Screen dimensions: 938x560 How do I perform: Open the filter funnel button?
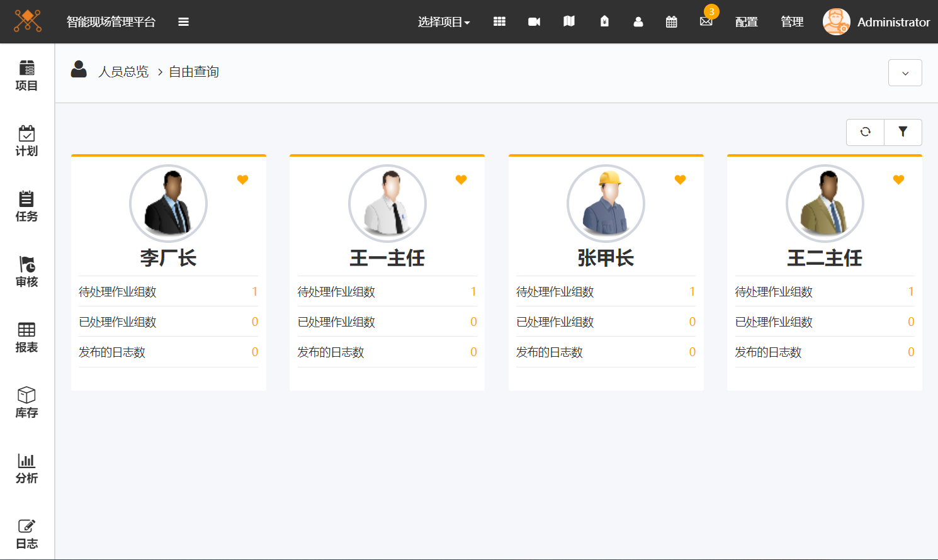point(903,132)
